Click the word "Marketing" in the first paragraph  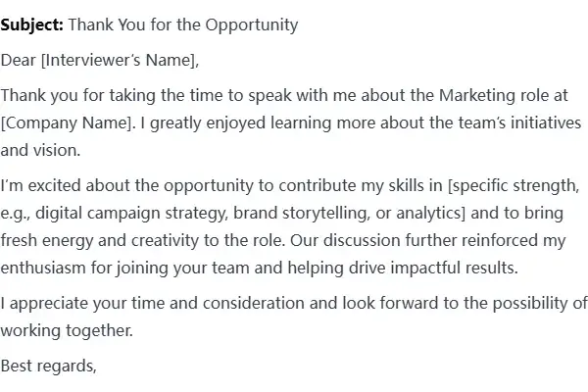point(437,95)
